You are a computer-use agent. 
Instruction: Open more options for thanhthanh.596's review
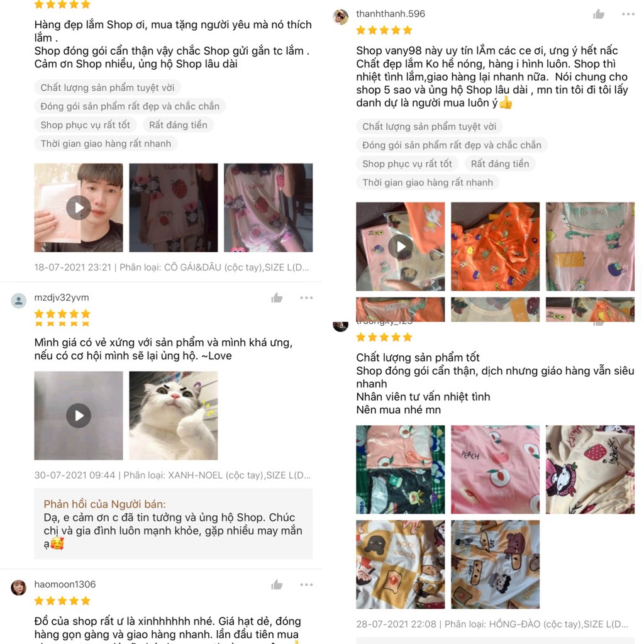coord(628,14)
